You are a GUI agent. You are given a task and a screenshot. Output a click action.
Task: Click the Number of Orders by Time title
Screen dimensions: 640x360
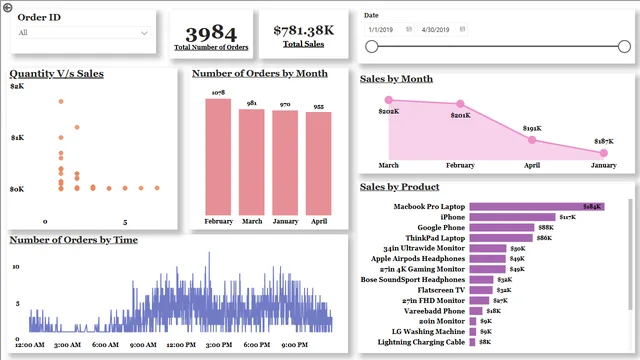pyautogui.click(x=73, y=240)
